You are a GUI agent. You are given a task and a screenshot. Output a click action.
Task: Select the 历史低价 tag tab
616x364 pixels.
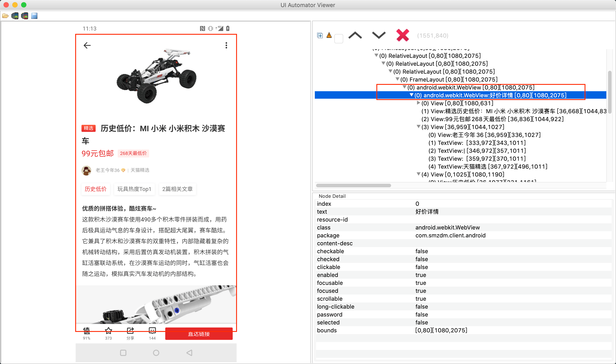click(96, 189)
